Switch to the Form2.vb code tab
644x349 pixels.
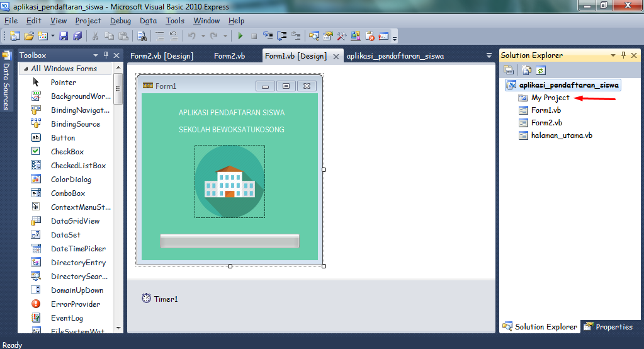tap(230, 56)
